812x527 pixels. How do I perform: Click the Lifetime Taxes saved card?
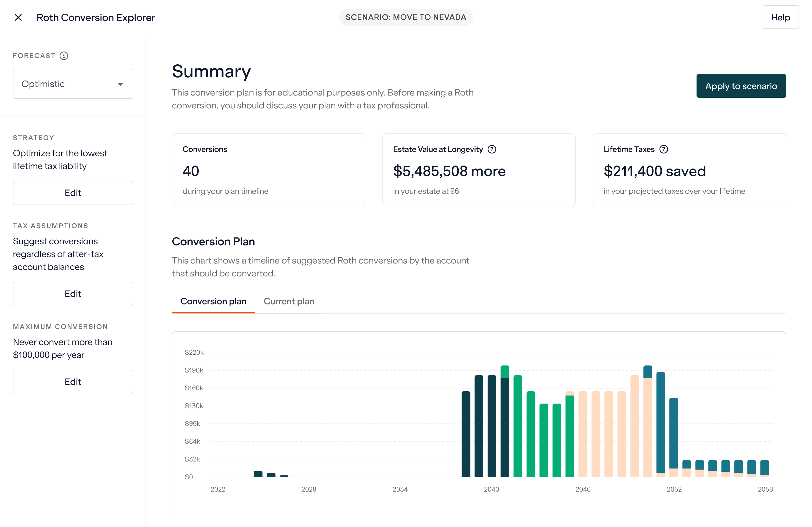(690, 170)
